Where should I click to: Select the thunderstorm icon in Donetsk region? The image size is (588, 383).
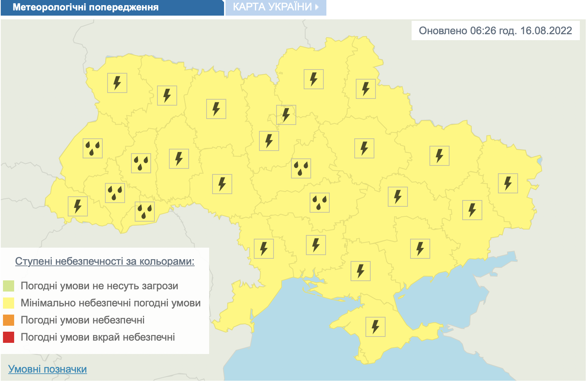point(472,210)
